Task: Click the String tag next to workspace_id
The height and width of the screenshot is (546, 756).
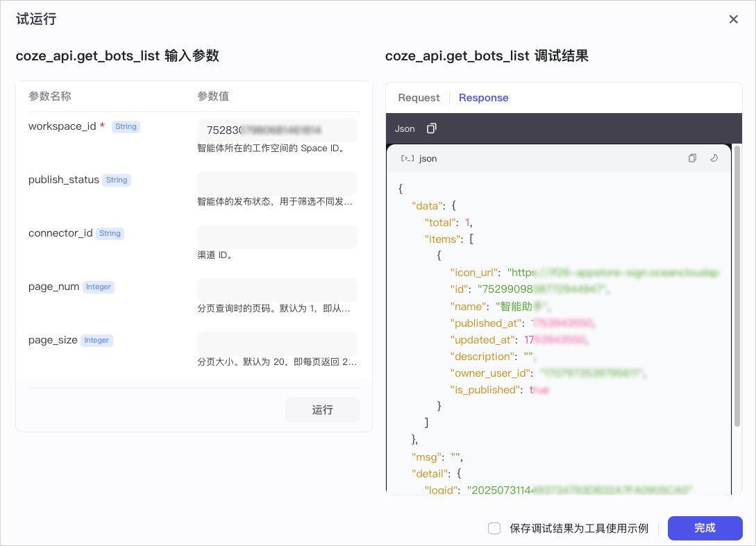Action: point(126,126)
